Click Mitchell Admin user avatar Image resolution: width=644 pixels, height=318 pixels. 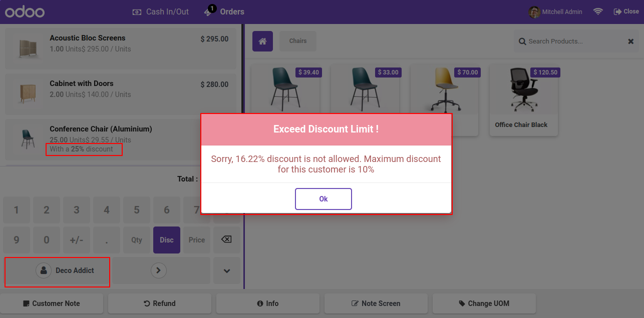point(534,11)
